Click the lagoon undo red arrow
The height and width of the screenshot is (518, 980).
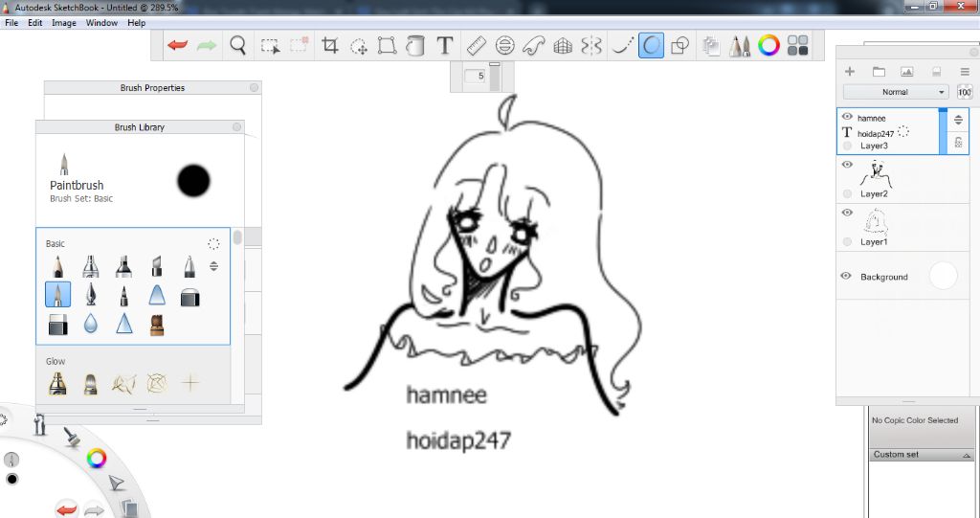[66, 508]
